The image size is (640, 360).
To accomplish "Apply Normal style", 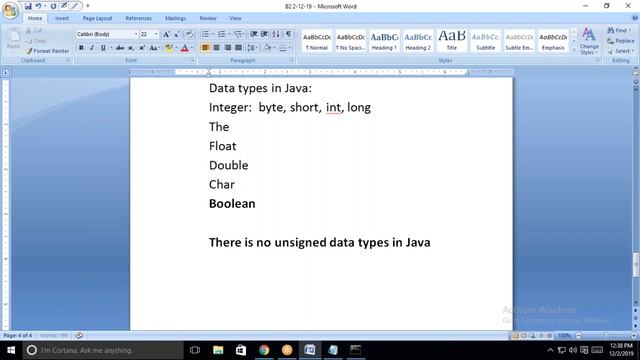I will (x=317, y=41).
